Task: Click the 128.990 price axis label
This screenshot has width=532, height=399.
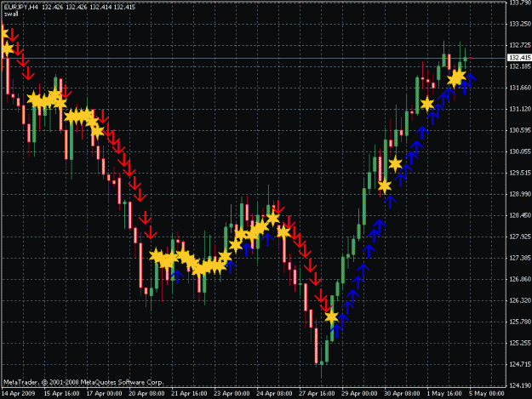Action: click(520, 194)
